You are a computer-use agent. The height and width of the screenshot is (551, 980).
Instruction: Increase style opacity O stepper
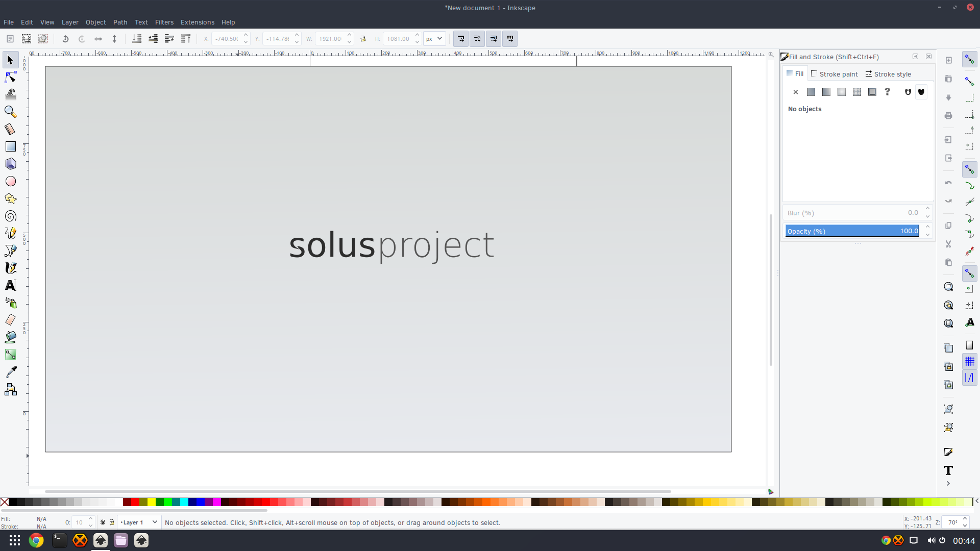(x=90, y=519)
